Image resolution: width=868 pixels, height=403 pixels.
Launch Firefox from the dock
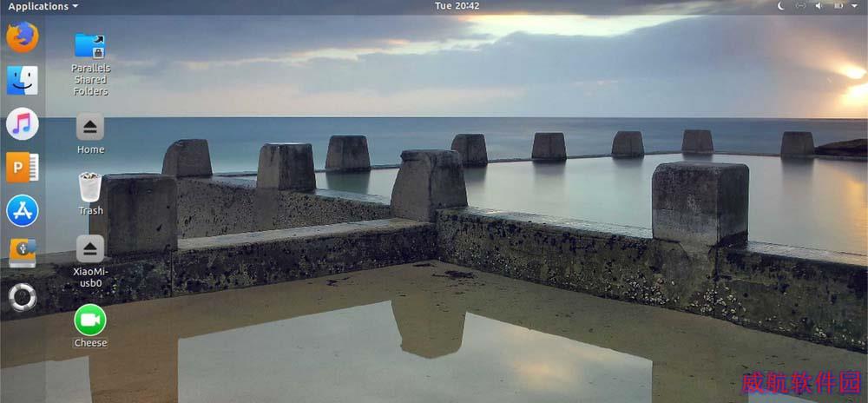pyautogui.click(x=23, y=37)
